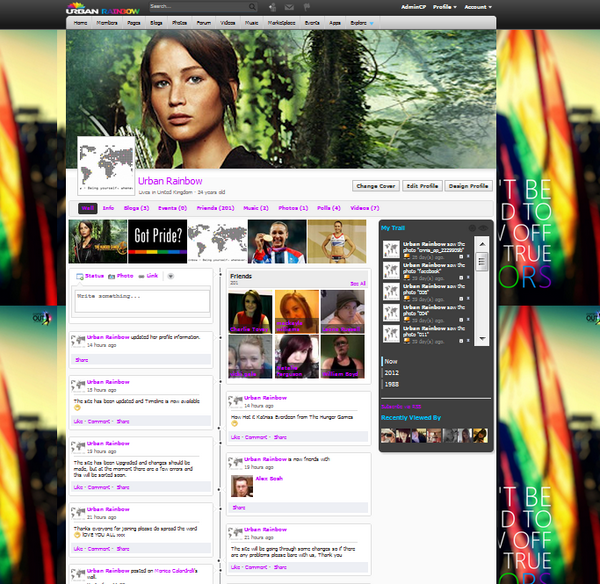Viewport: 600px width, 584px height.
Task: Open the Forum menu item
Action: click(204, 23)
